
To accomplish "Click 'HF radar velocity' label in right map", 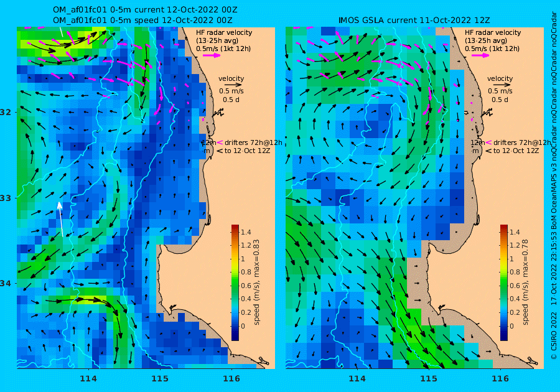I will pos(493,32).
